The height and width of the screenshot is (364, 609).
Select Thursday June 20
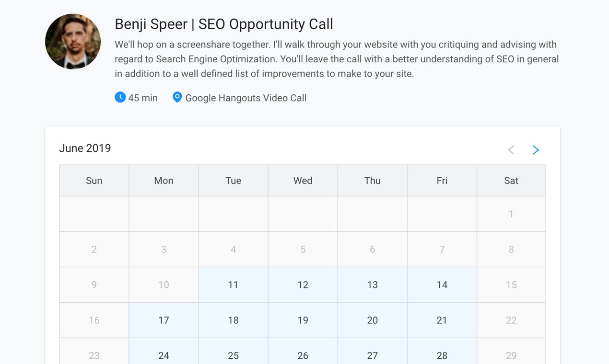point(372,320)
